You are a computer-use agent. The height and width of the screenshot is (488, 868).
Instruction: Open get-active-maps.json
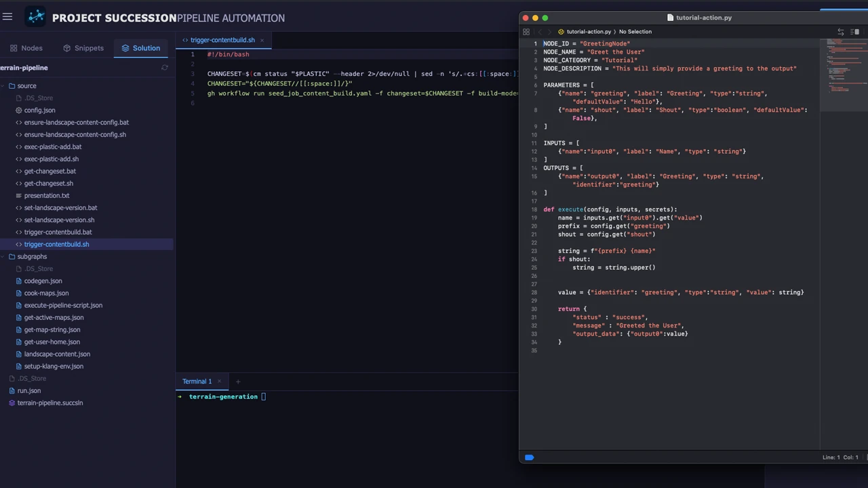(54, 318)
